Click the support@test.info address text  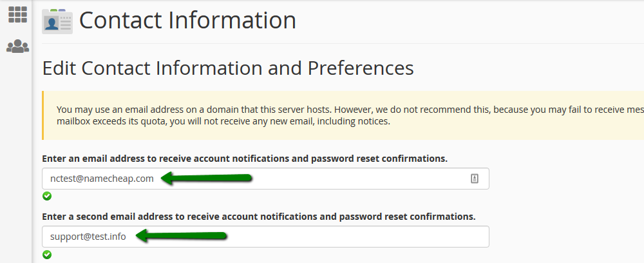[88, 237]
